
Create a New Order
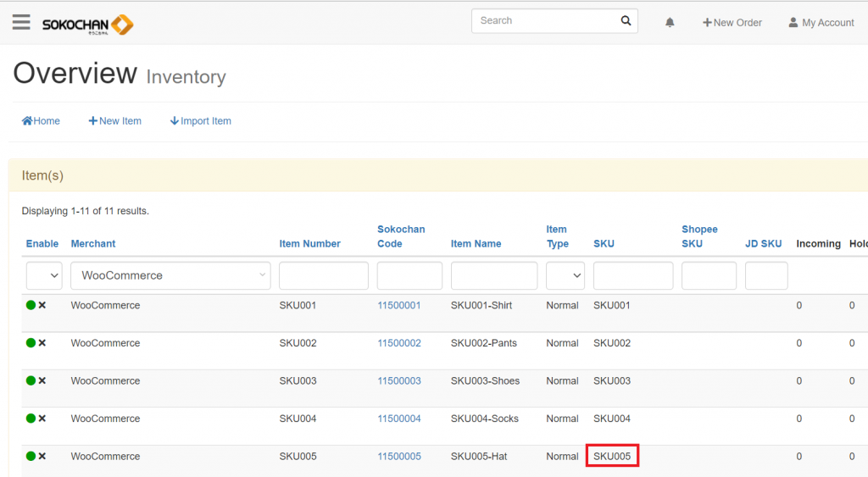pyautogui.click(x=732, y=23)
